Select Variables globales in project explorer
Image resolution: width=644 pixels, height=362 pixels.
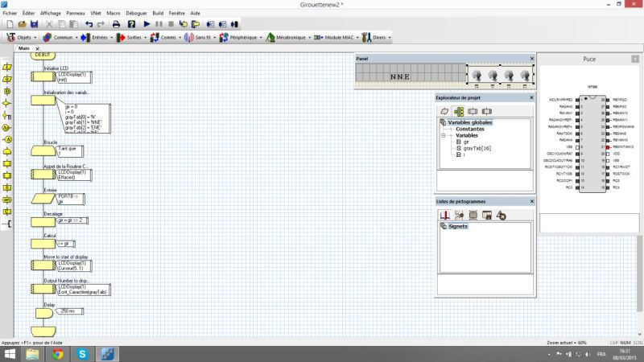point(470,122)
